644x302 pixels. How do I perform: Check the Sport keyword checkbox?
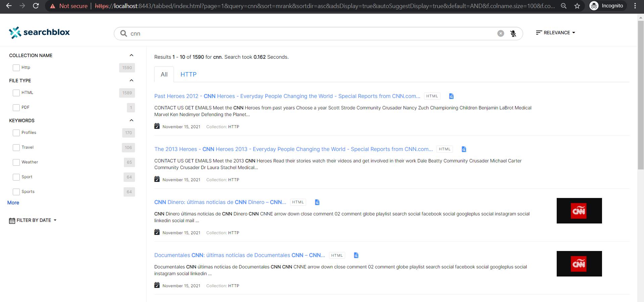pyautogui.click(x=16, y=177)
